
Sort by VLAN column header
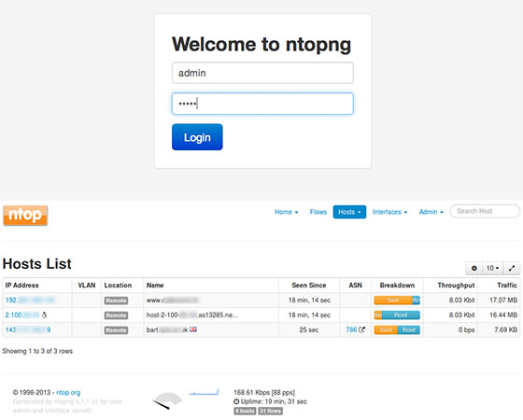pyautogui.click(x=87, y=285)
